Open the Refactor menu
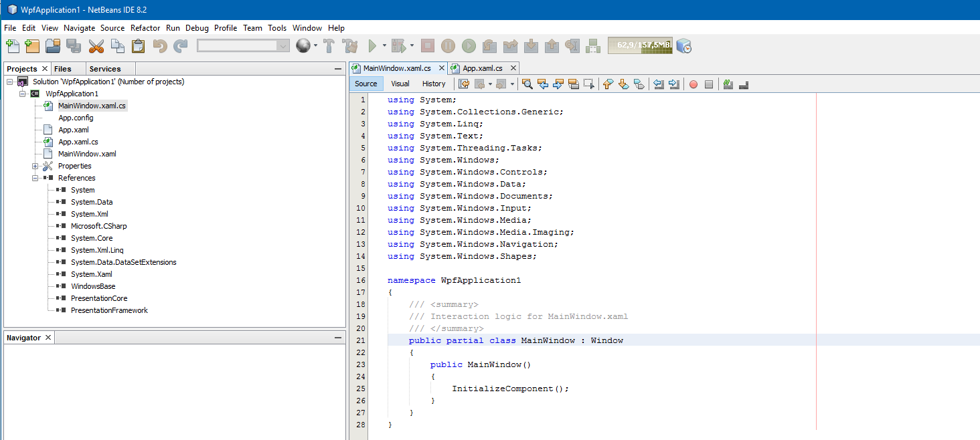Screen dimensions: 980x440 (x=145, y=28)
